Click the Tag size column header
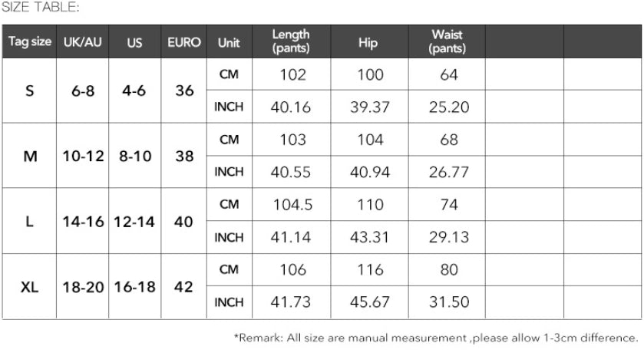Image resolution: width=644 pixels, height=353 pixels. [x=30, y=42]
